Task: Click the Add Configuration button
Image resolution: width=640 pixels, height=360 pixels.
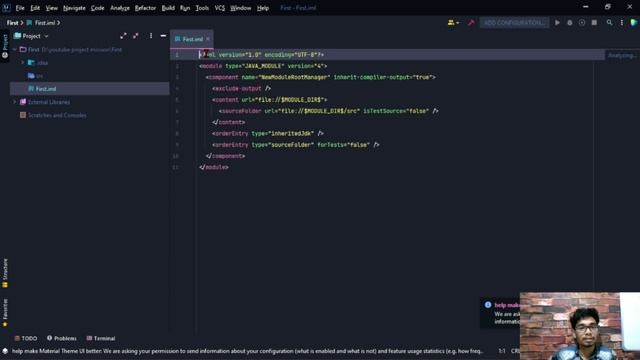Action: click(x=514, y=23)
